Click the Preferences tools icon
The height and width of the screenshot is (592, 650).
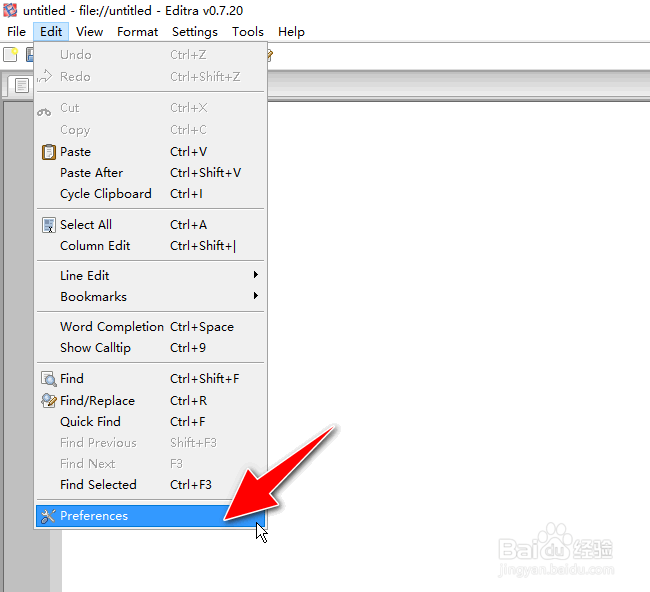(49, 516)
